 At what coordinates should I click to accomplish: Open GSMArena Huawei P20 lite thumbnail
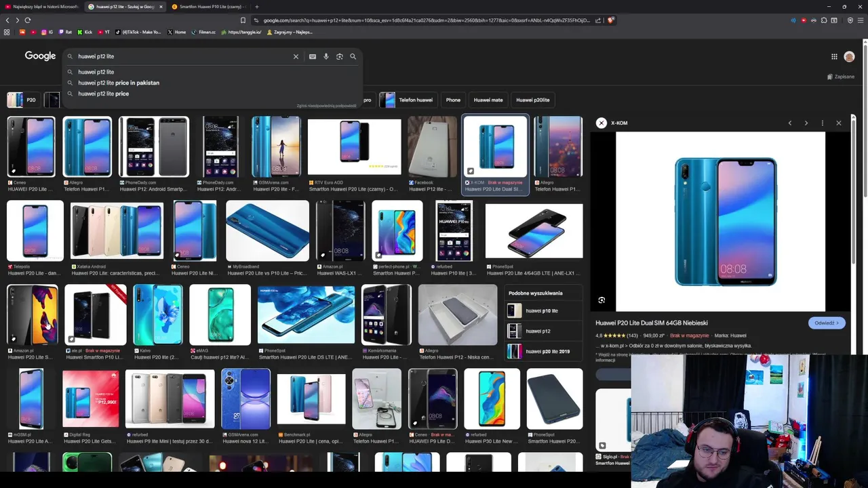coord(275,147)
